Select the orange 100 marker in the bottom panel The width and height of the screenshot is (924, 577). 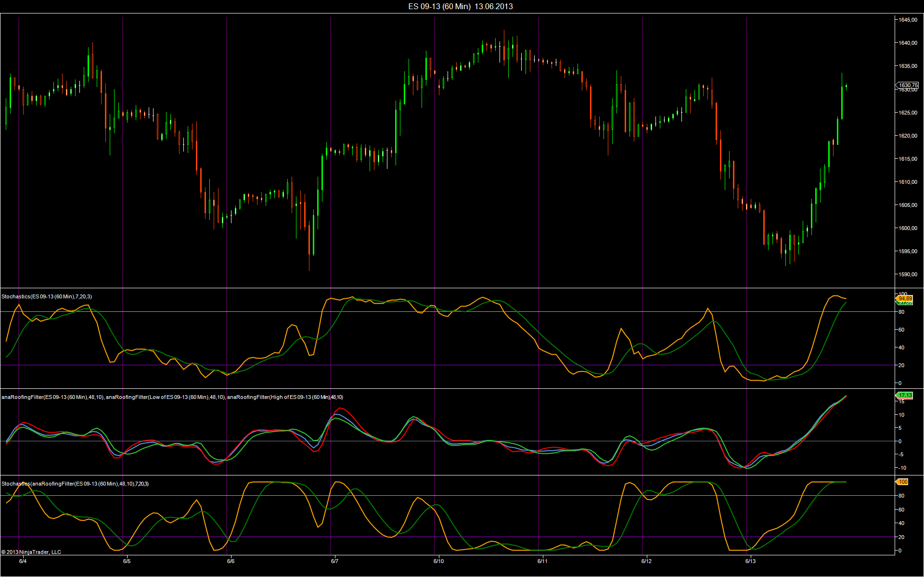click(903, 482)
